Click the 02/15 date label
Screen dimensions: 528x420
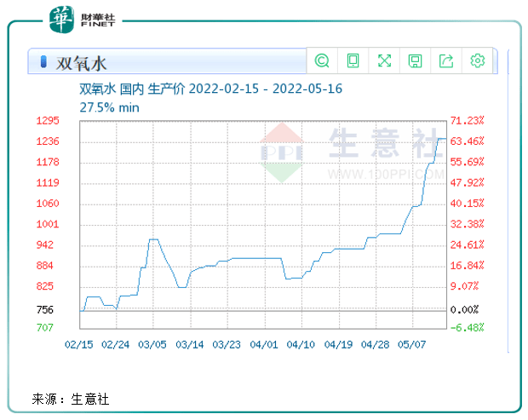(79, 345)
